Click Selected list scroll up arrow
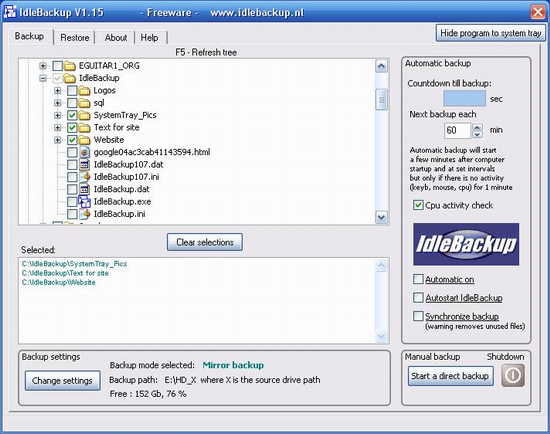The height and width of the screenshot is (434, 550). pyautogui.click(x=381, y=265)
